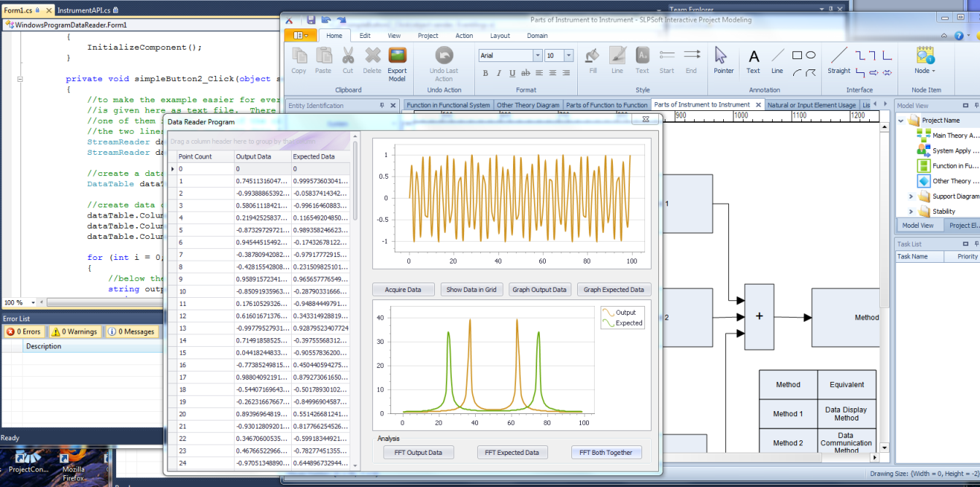
Task: Toggle Italic formatting
Action: point(498,72)
